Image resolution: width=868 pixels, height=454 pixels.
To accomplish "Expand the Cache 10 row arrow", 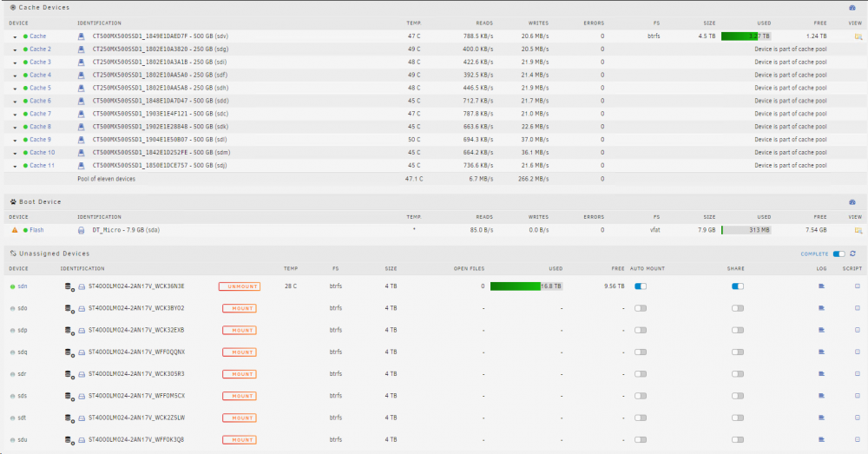I will tap(15, 154).
